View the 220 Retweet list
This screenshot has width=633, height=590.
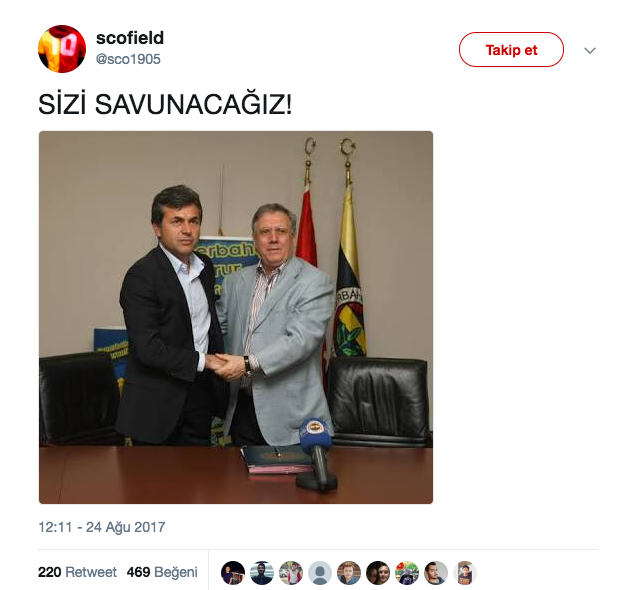pyautogui.click(x=77, y=572)
